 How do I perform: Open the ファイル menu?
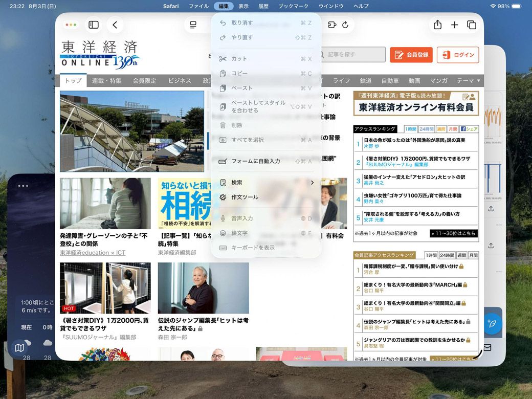[x=199, y=6]
